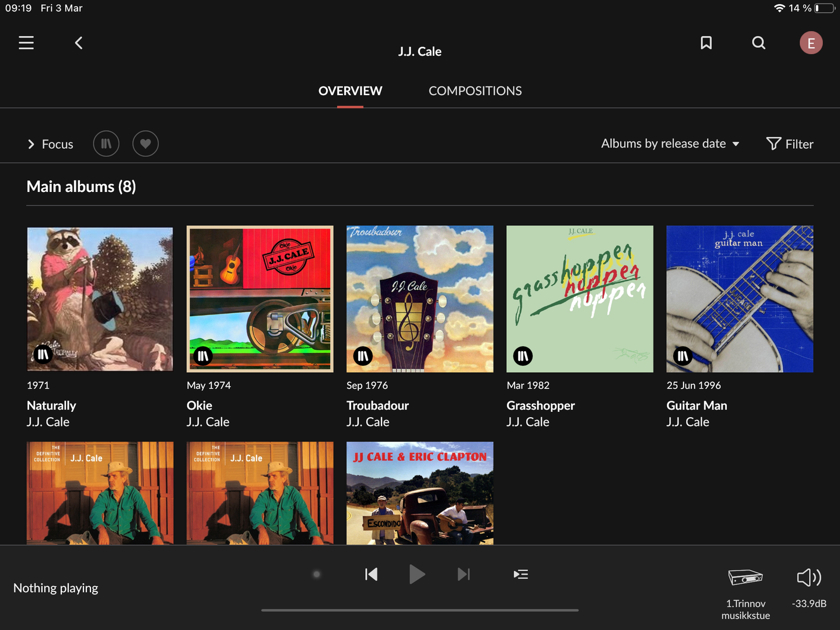The image size is (840, 630).
Task: Open the JJ Cale & Eric Clapton Escondido cover
Action: pyautogui.click(x=420, y=493)
